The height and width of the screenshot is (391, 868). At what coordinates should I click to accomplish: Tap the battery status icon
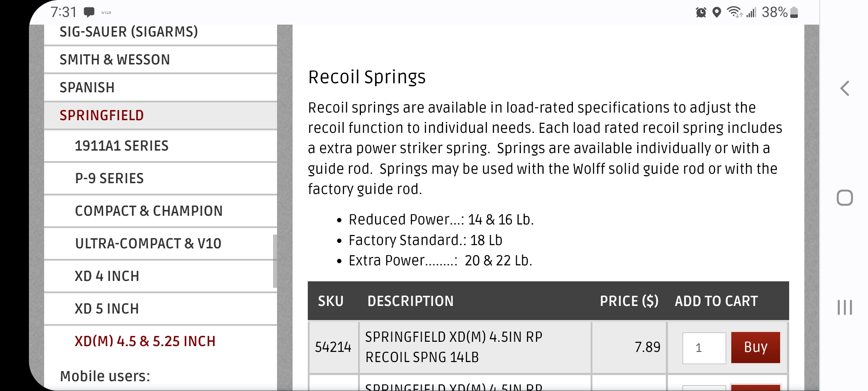pos(794,12)
